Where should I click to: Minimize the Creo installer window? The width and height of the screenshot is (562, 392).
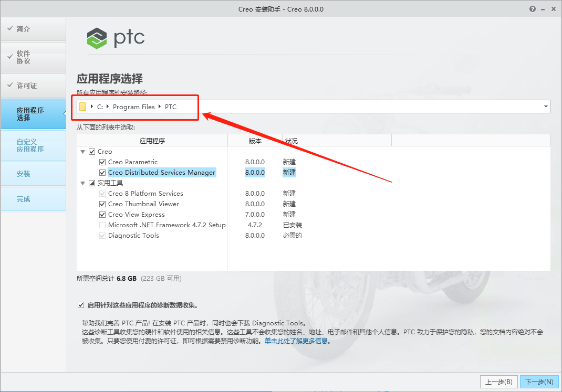click(x=543, y=9)
